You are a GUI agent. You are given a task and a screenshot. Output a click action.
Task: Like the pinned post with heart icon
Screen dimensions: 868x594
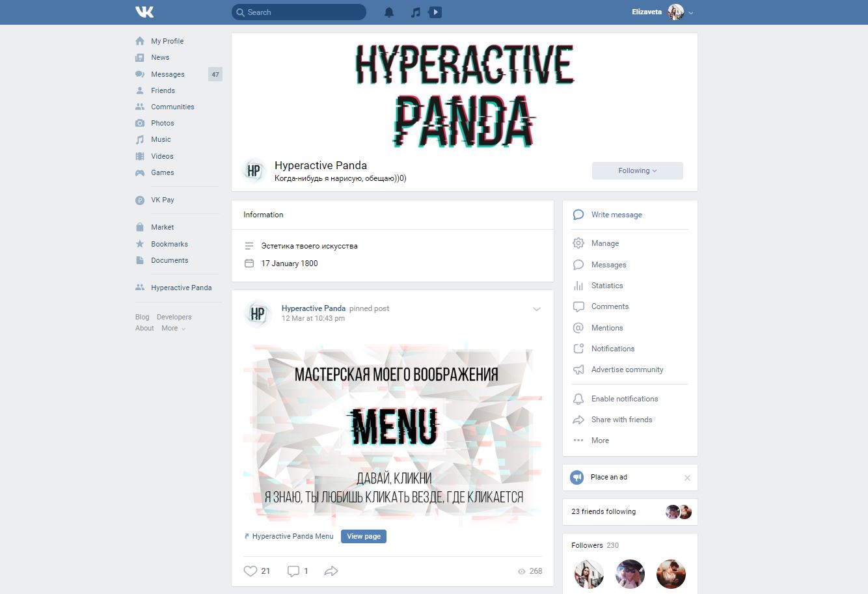point(251,571)
